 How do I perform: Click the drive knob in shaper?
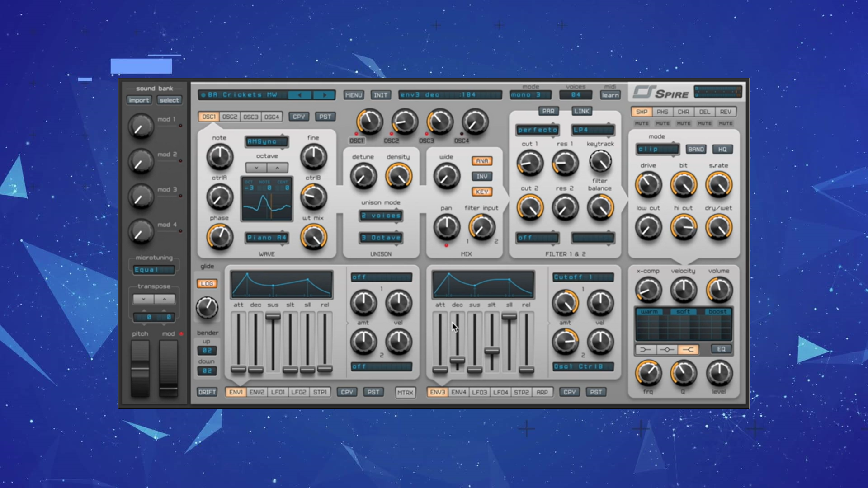pyautogui.click(x=648, y=185)
